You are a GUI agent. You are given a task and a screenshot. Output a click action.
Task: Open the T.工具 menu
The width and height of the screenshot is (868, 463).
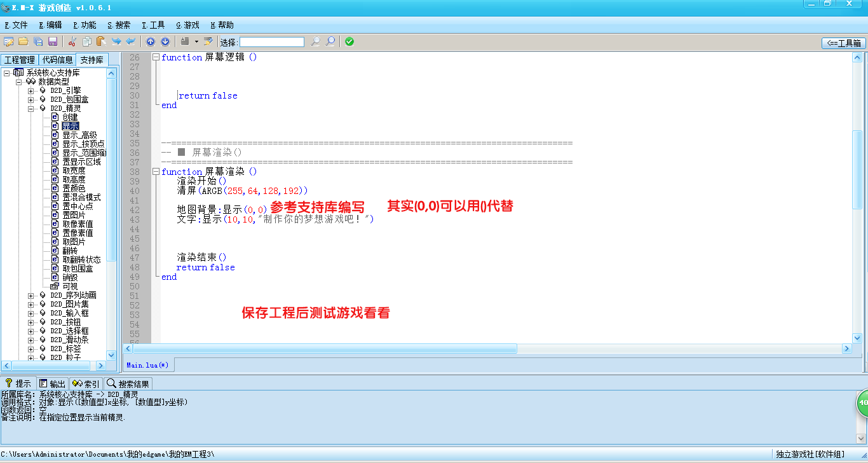153,25
